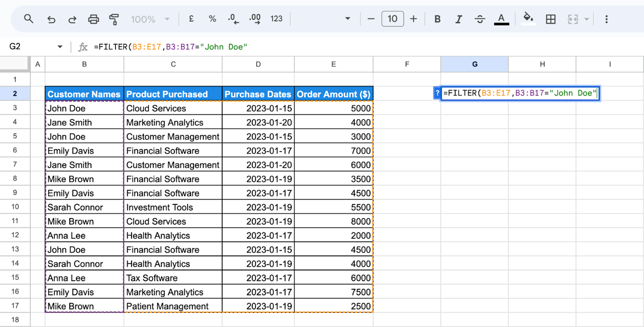Click the formula help question mark

[437, 93]
